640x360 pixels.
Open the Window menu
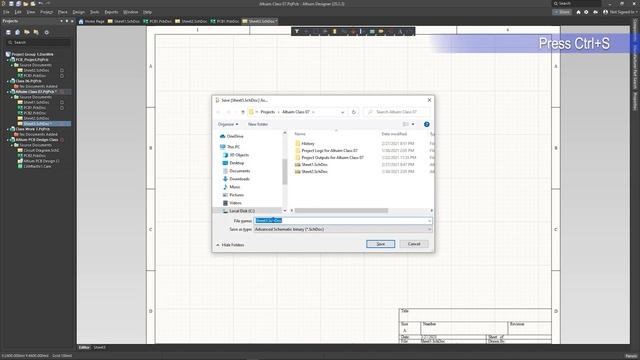(x=131, y=12)
